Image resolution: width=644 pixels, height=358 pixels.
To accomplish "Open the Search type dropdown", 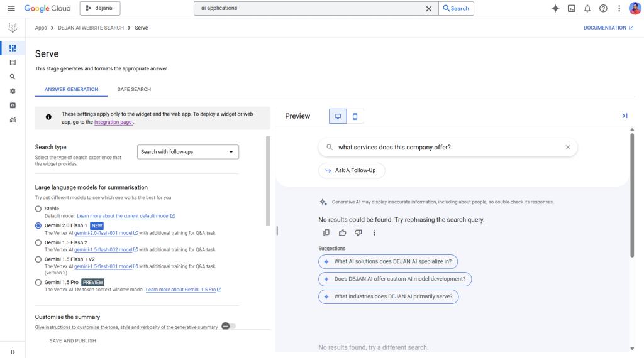I will 187,152.
